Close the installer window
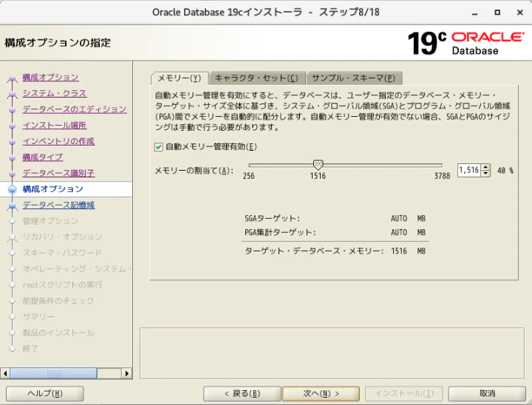The width and height of the screenshot is (532, 405). (x=519, y=13)
